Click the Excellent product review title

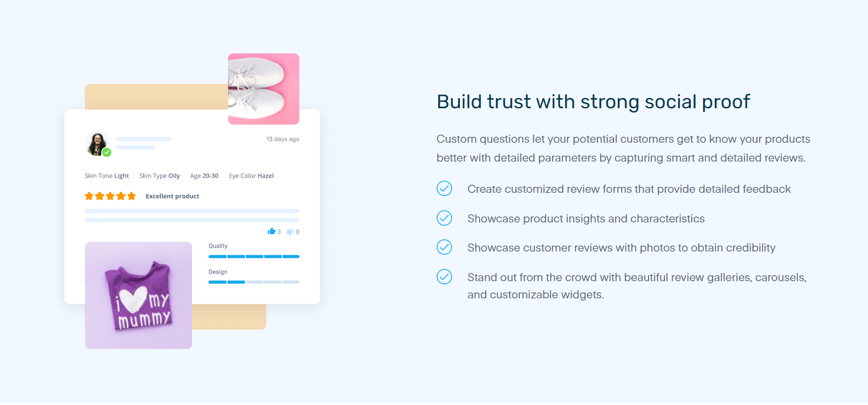tap(173, 196)
